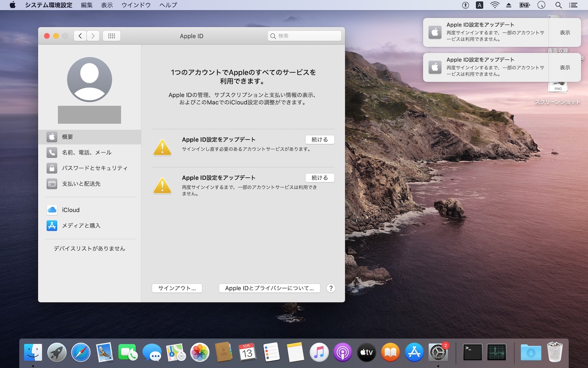Image resolution: width=588 pixels, height=368 pixels.
Task: Click the clock icon in menu bar
Action: click(541, 5)
